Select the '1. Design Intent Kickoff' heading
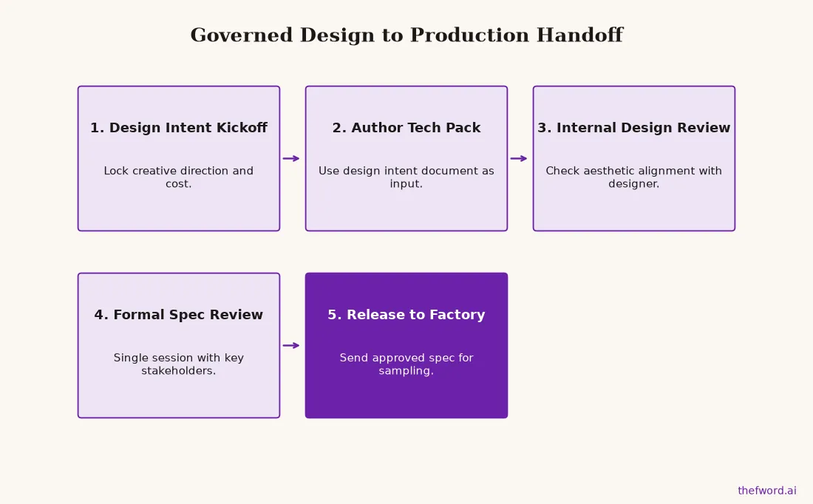Screen dimensions: 813x504 [179, 128]
